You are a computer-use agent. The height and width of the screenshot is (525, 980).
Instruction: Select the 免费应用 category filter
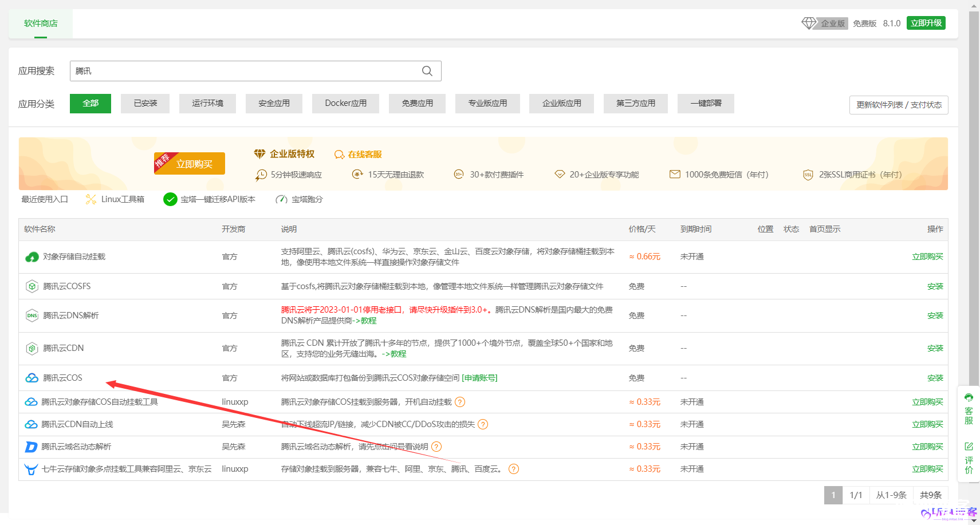(417, 104)
